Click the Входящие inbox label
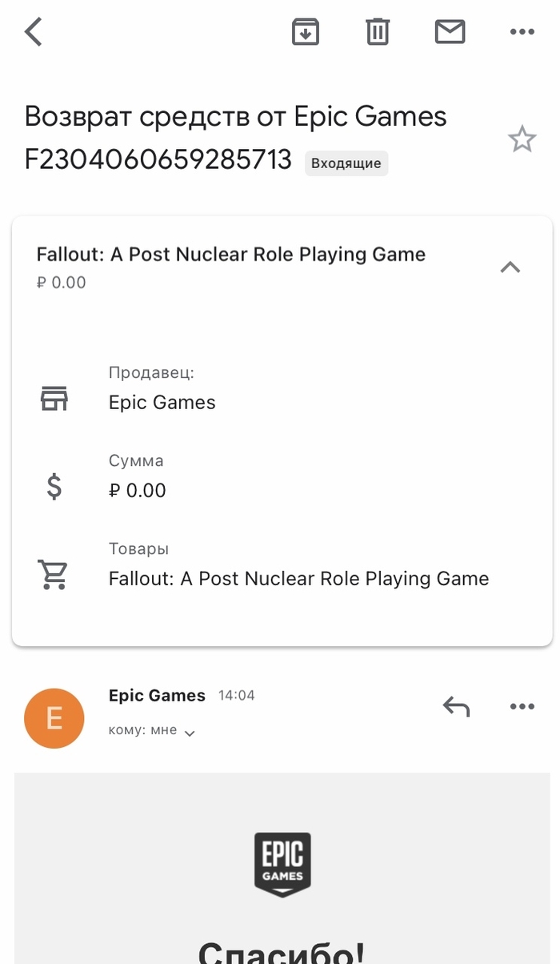 [346, 163]
